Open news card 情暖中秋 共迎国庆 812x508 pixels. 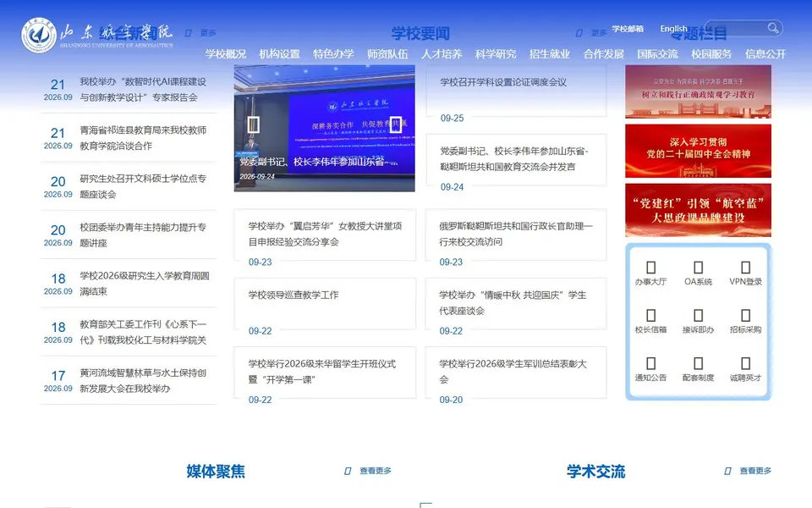[516, 304]
